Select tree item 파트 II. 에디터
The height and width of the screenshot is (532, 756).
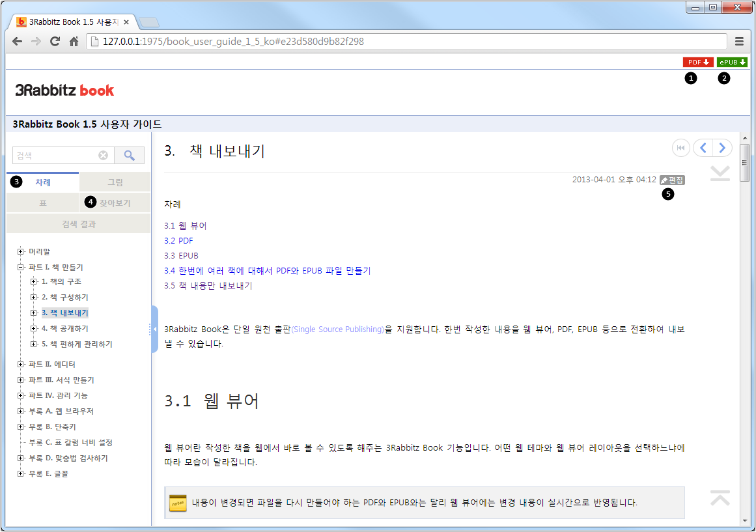click(x=52, y=364)
